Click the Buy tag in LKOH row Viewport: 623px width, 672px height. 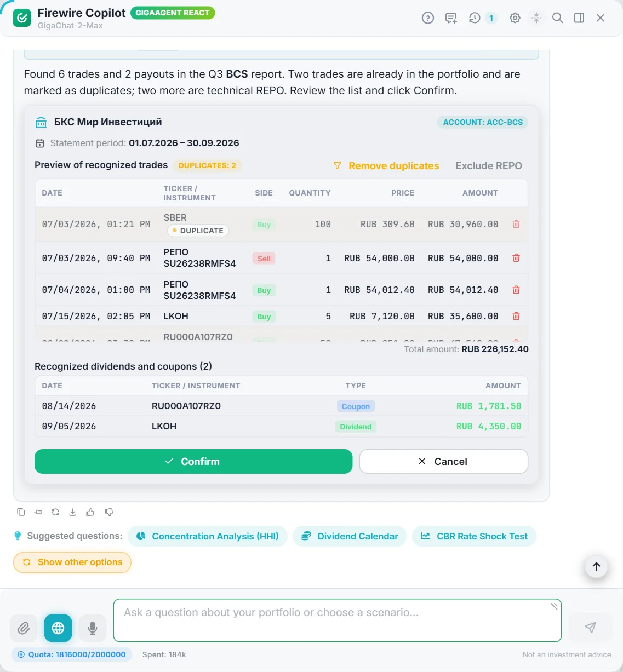264,317
